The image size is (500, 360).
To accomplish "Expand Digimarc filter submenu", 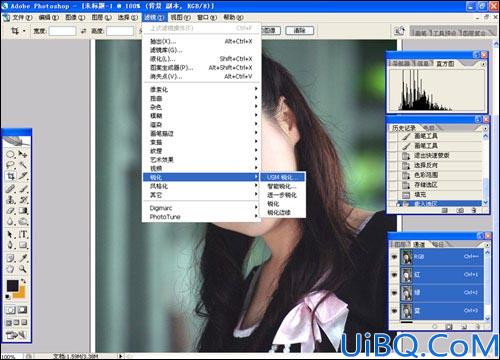I will pos(201,208).
